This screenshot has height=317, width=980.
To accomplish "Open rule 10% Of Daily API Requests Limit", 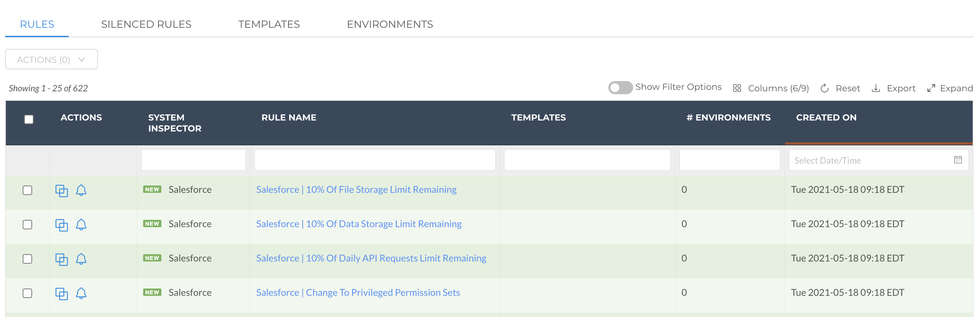I will (x=371, y=258).
